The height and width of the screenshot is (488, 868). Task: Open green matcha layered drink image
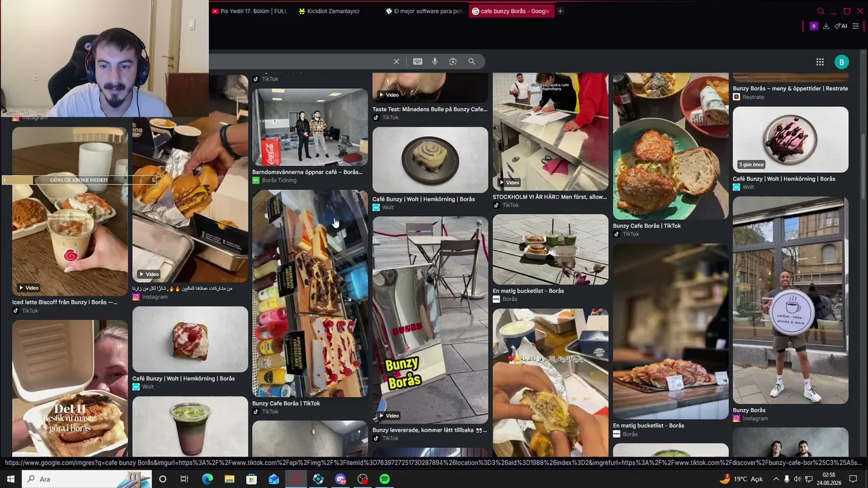(x=190, y=426)
